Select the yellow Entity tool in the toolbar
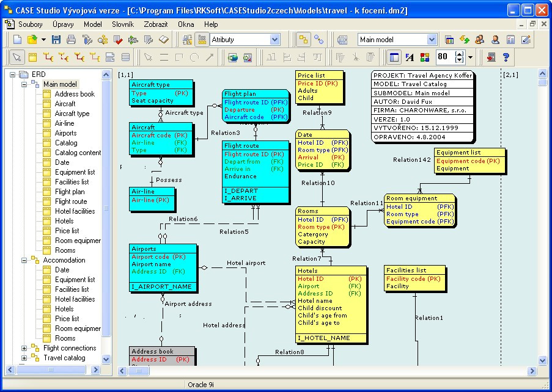 pos(32,57)
